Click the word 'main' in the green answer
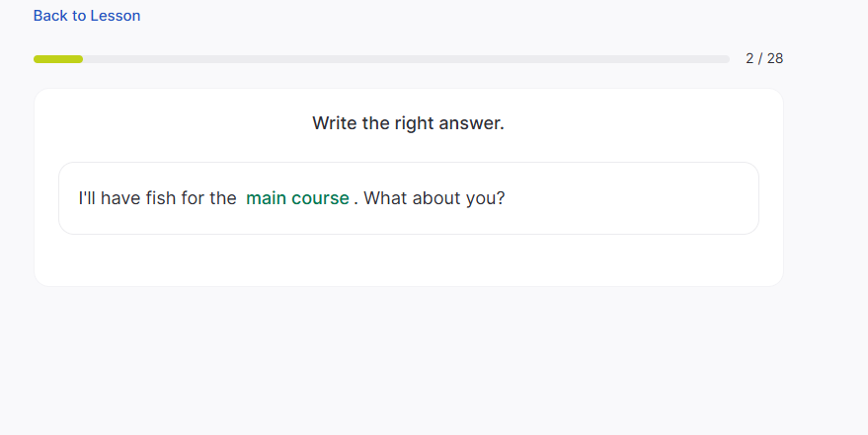The image size is (868, 435). coord(266,198)
